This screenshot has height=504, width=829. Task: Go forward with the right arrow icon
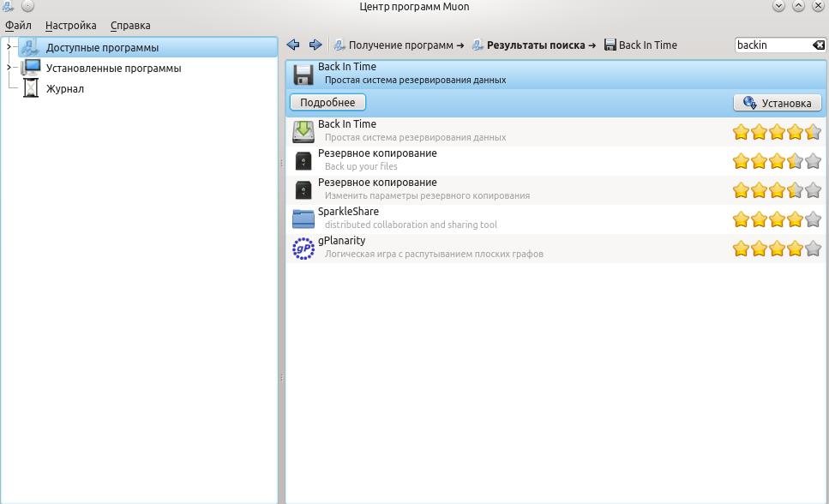click(x=315, y=45)
